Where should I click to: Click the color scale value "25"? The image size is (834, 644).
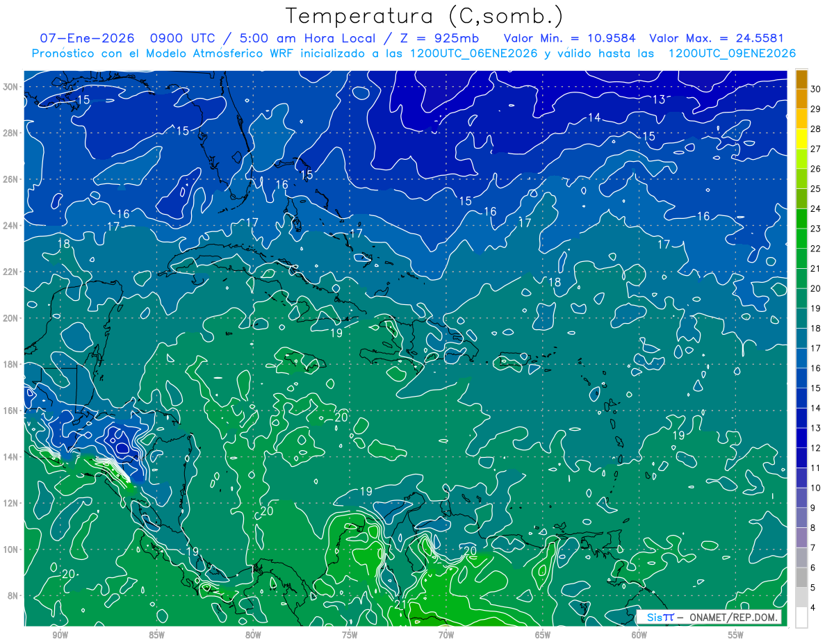coord(816,188)
